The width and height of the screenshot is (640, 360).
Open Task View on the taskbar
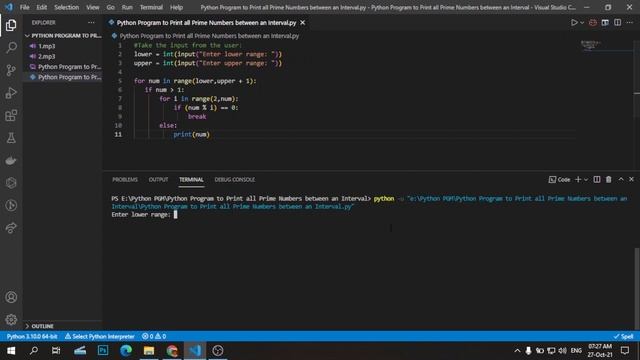(56, 351)
